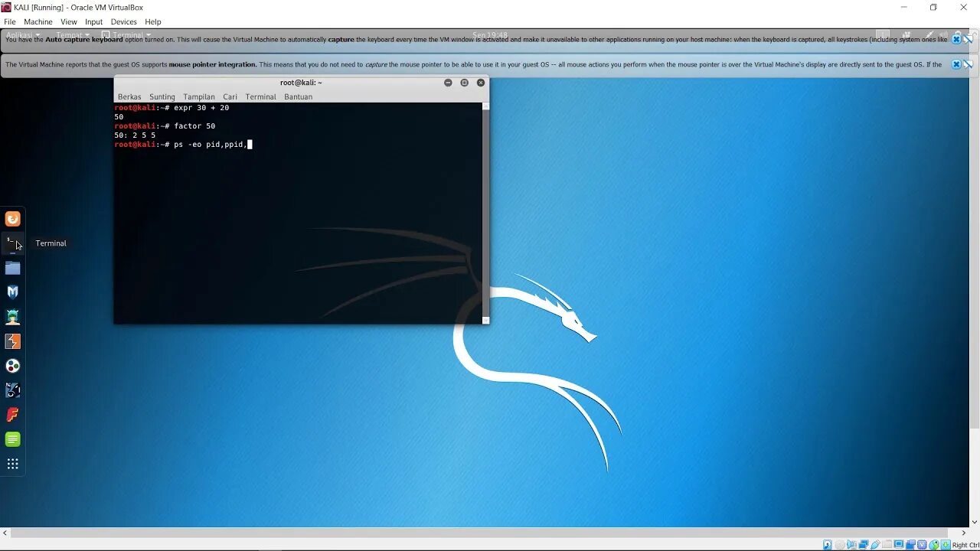
Task: Open Burp Suite from the dock
Action: (13, 341)
